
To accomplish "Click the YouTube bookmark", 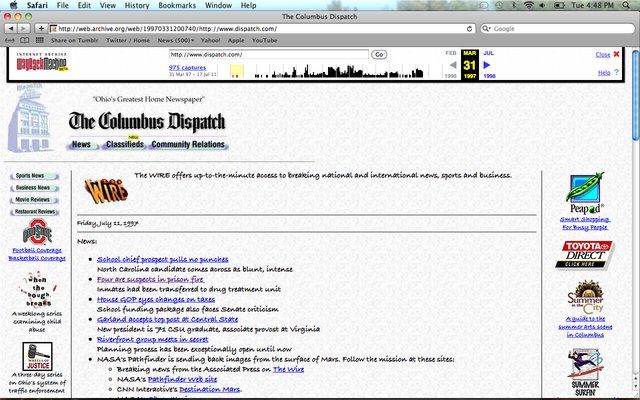I will coord(264,40).
